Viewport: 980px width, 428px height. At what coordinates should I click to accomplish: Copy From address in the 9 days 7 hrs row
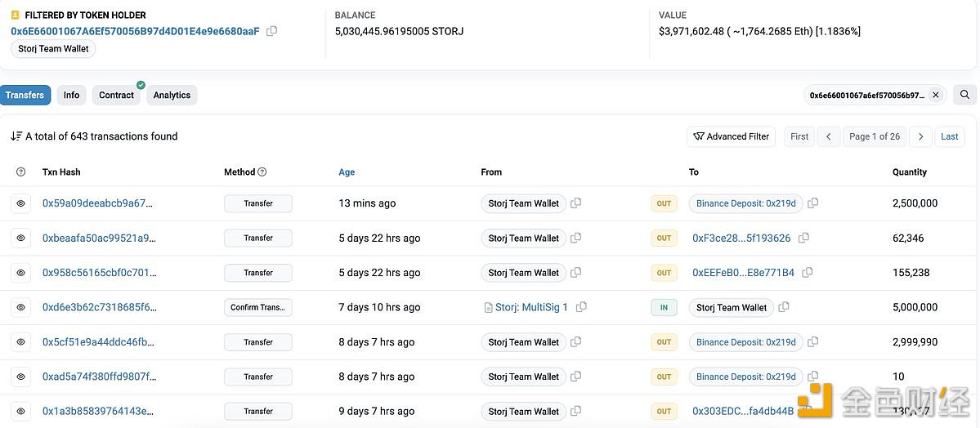coord(575,411)
